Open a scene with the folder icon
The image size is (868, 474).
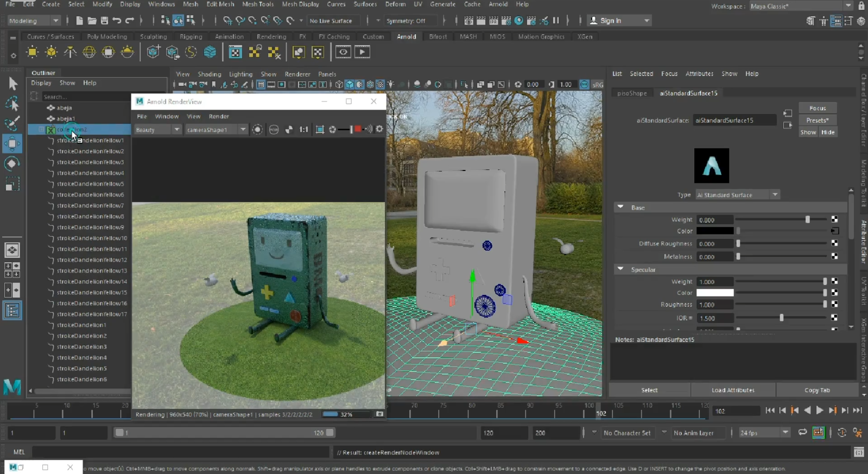[92, 21]
